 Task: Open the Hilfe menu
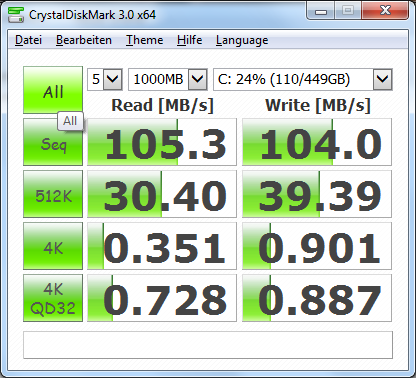click(x=189, y=40)
